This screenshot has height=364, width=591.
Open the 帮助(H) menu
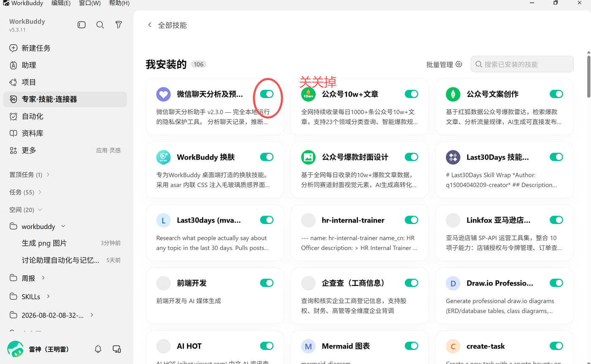click(x=119, y=3)
